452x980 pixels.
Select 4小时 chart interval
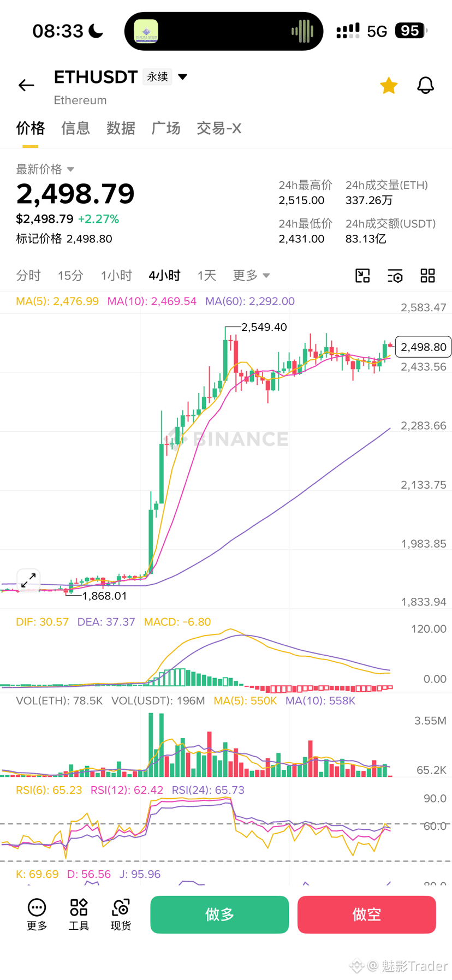[164, 276]
